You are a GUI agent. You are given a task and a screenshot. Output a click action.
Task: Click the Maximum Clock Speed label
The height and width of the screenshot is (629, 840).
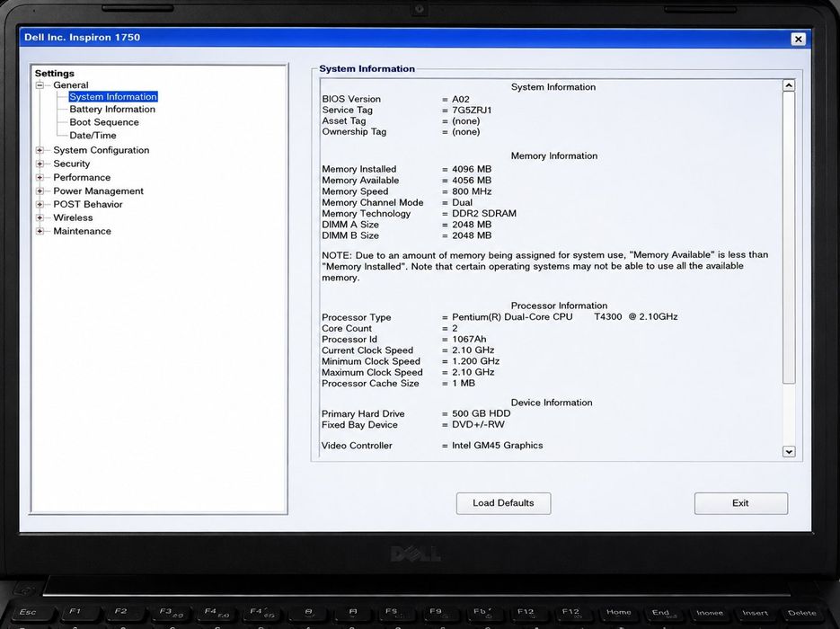(x=372, y=372)
